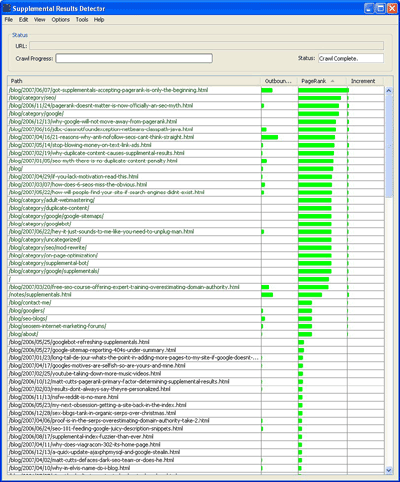Select the /blog/category/seo/mod-rewrite/ row

[196, 247]
